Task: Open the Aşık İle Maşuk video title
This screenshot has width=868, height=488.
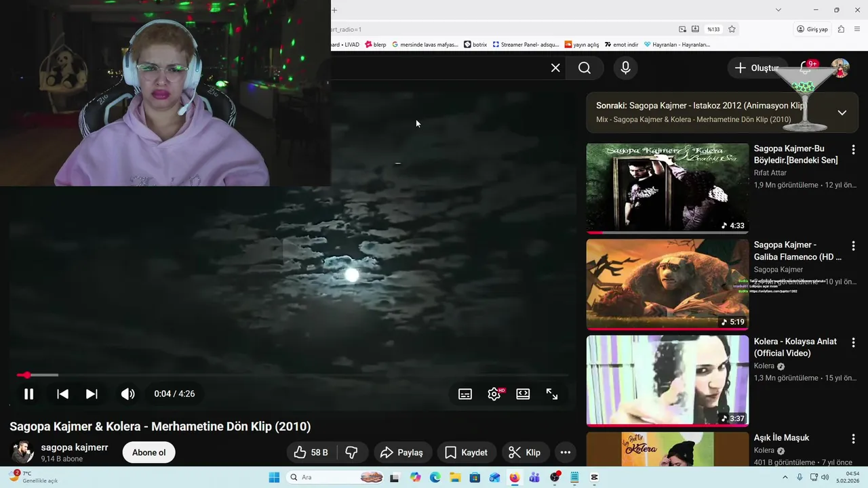Action: click(781, 438)
